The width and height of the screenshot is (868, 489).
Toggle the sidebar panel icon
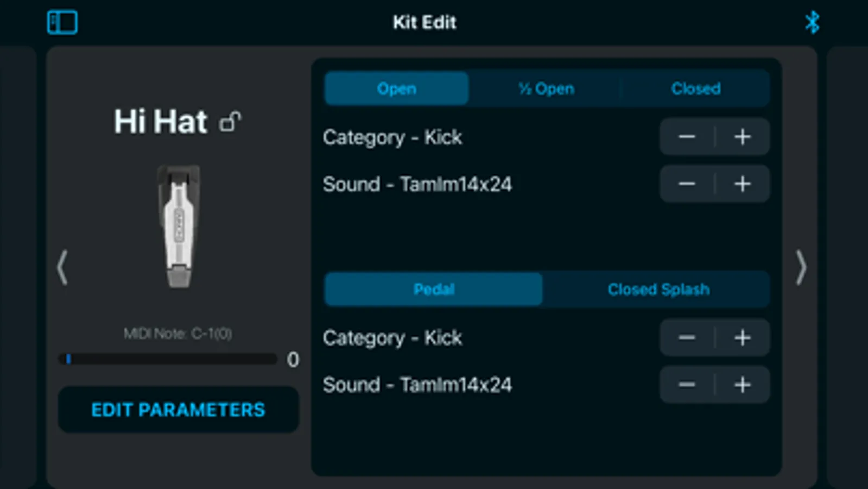coord(62,23)
